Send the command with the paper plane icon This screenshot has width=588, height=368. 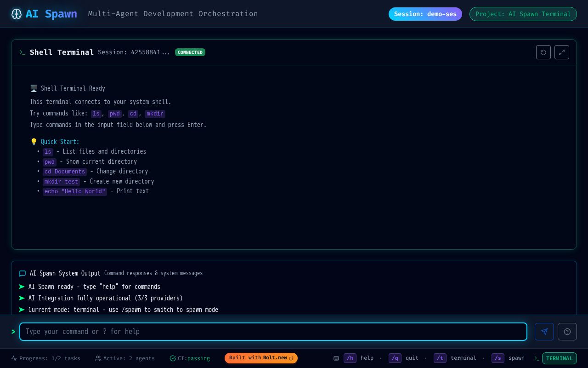pyautogui.click(x=544, y=332)
